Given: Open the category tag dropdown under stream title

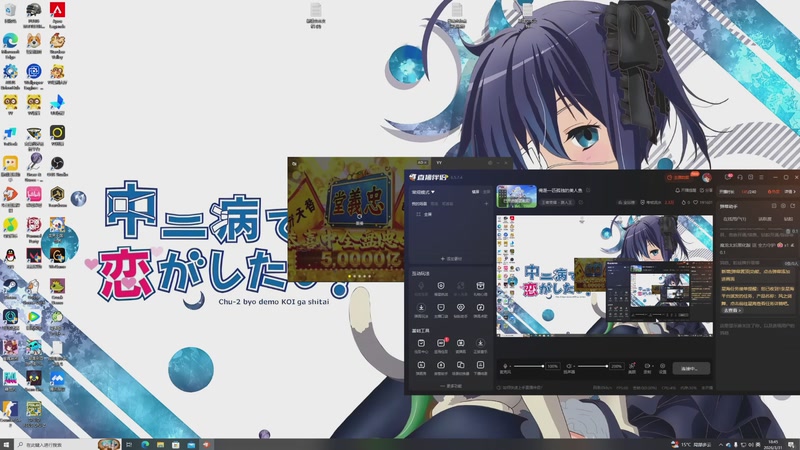Looking at the screenshot, I should [x=558, y=202].
